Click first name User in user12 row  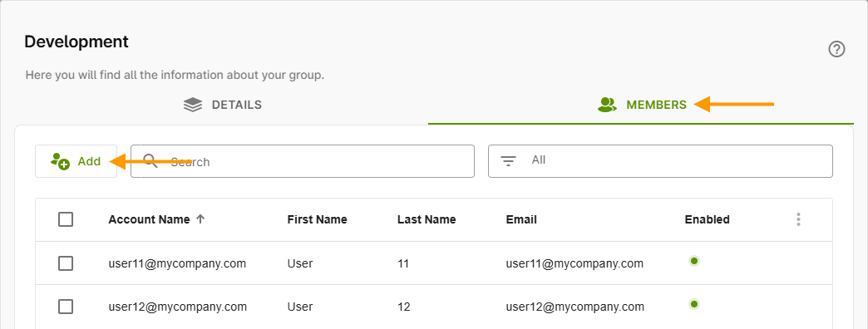pyautogui.click(x=300, y=307)
